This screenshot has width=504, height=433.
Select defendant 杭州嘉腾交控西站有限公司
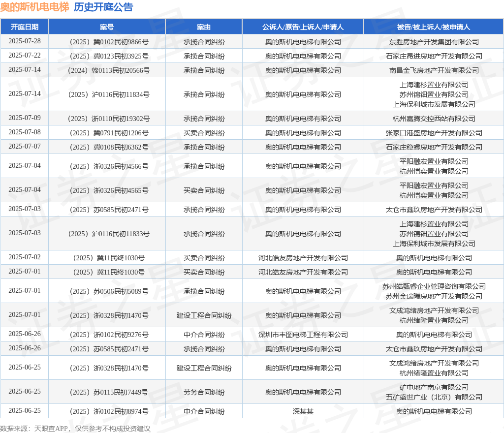coord(434,119)
